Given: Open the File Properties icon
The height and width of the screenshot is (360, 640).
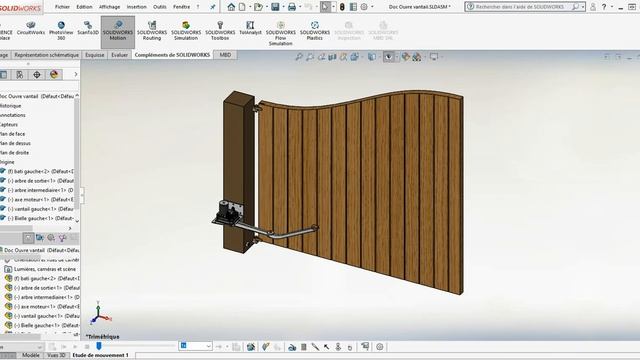Looking at the screenshot, I should pos(353,7).
